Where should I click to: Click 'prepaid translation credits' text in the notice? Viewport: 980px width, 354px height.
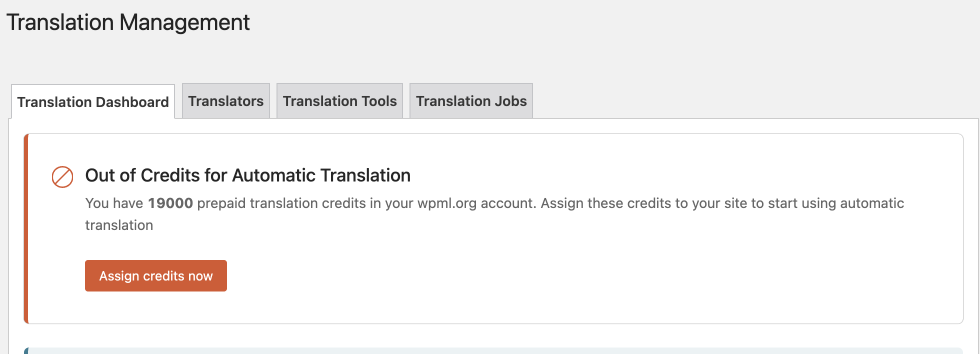[281, 203]
